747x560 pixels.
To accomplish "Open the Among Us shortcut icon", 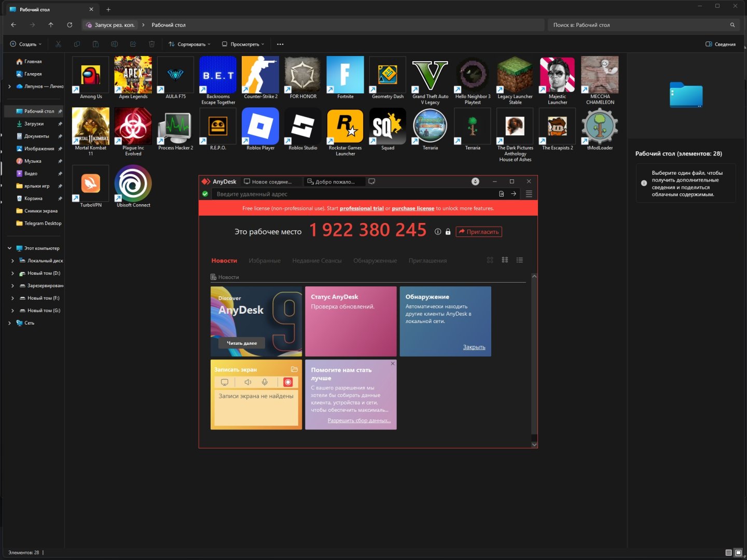I will (x=91, y=75).
